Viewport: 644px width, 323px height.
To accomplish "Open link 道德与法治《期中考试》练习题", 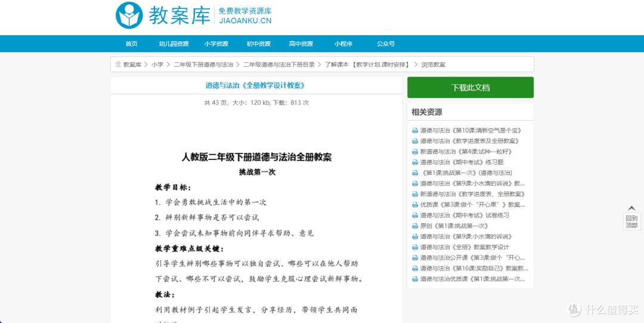I will 462,162.
